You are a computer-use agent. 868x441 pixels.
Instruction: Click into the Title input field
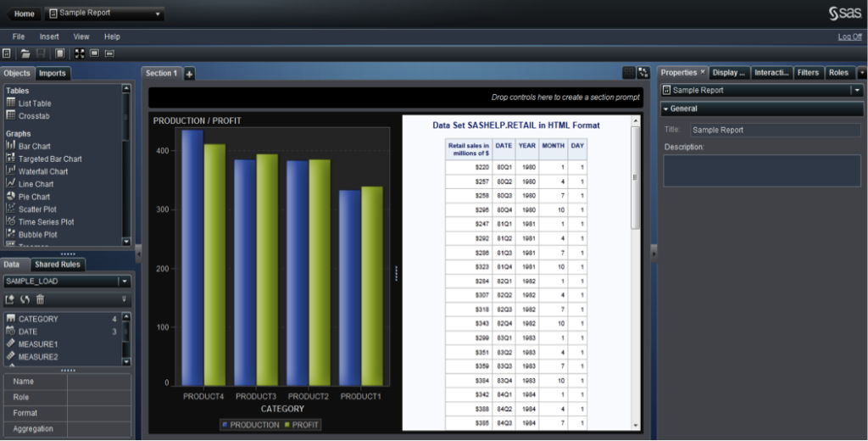click(776, 130)
